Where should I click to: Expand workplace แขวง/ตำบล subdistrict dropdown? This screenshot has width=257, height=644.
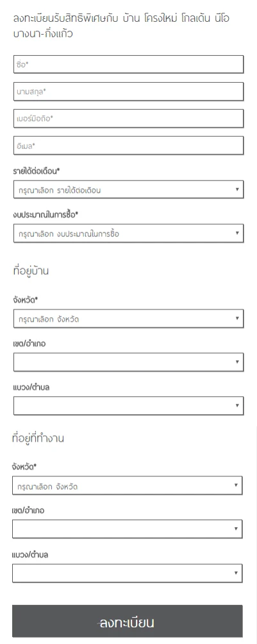pyautogui.click(x=127, y=573)
